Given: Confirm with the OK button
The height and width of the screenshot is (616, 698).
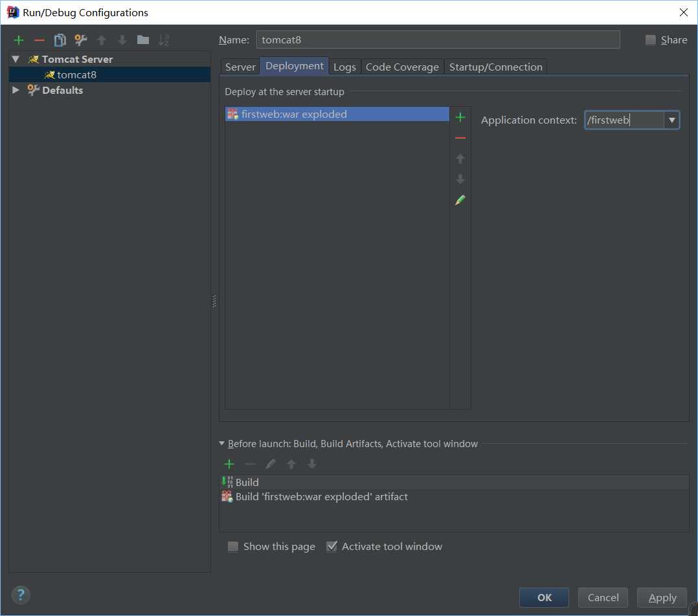Looking at the screenshot, I should (544, 597).
